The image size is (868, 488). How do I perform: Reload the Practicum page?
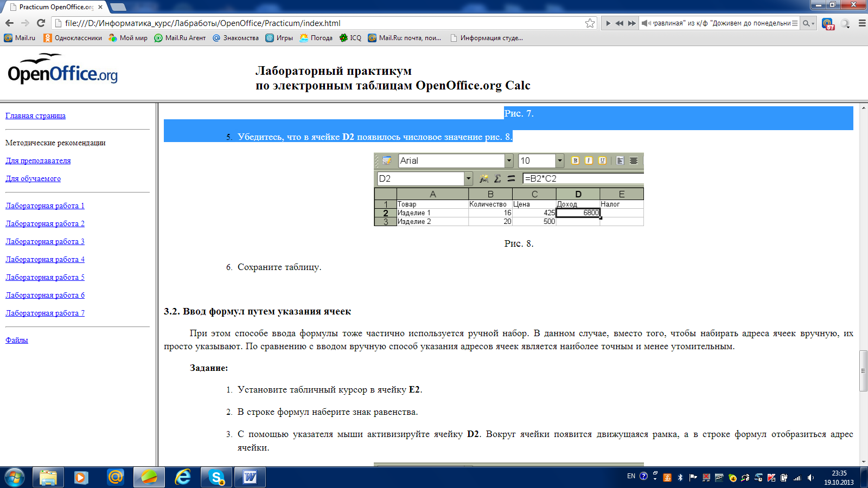pos(41,23)
